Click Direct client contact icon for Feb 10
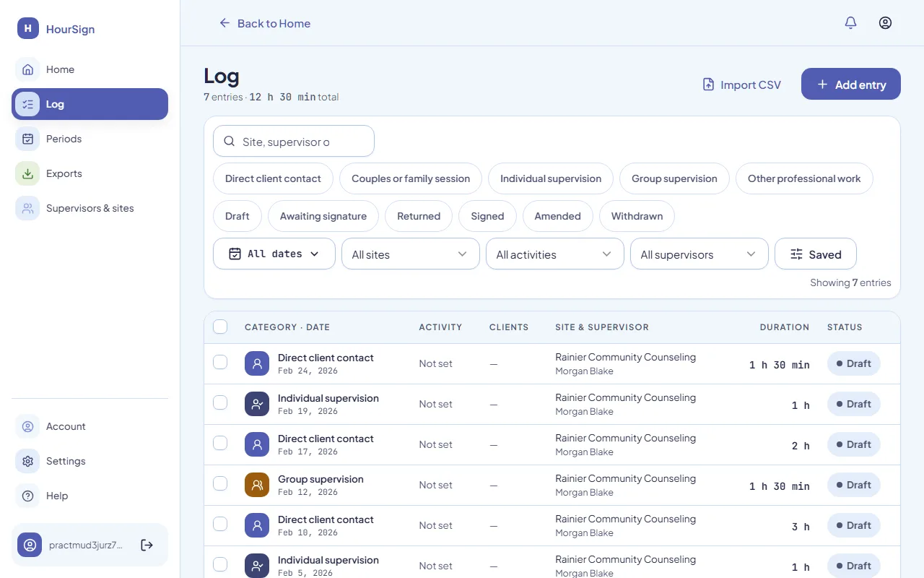The image size is (924, 578). point(257,525)
